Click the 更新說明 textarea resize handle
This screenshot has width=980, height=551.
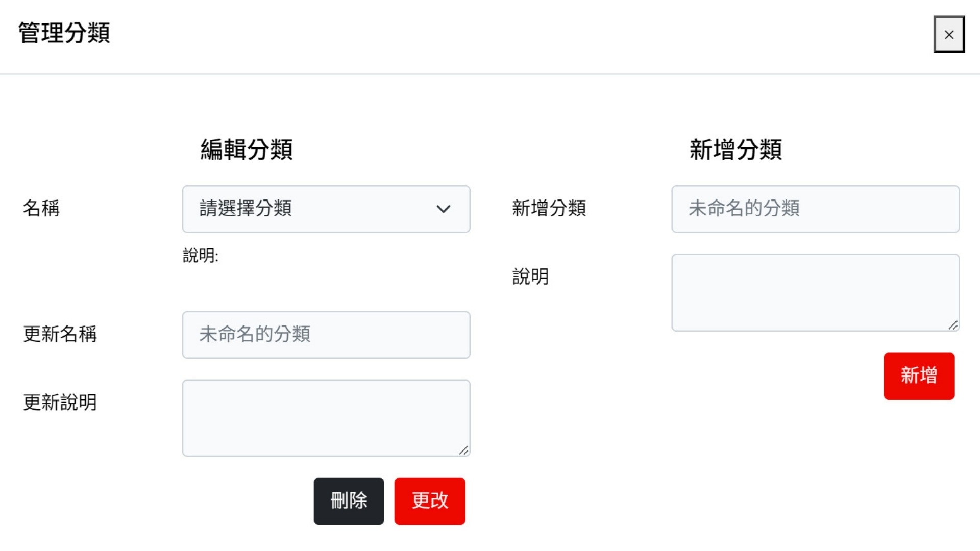coord(463,450)
